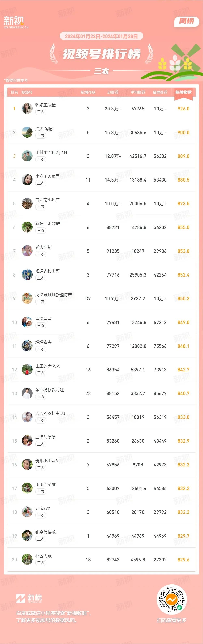Image resolution: width=203 pixels, height=644 pixels.
Task: Click the 三农 tag under 晋贤爸爸
Action: tap(41, 325)
